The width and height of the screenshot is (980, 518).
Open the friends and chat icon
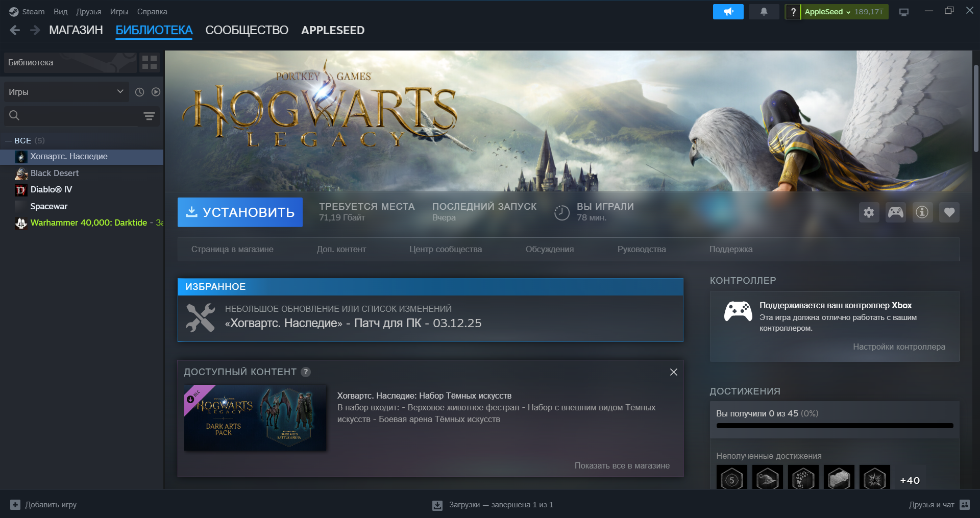pos(965,505)
